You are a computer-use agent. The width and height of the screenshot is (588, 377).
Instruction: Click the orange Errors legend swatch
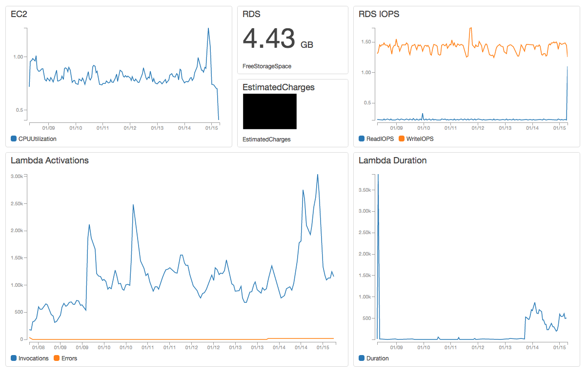click(57, 358)
